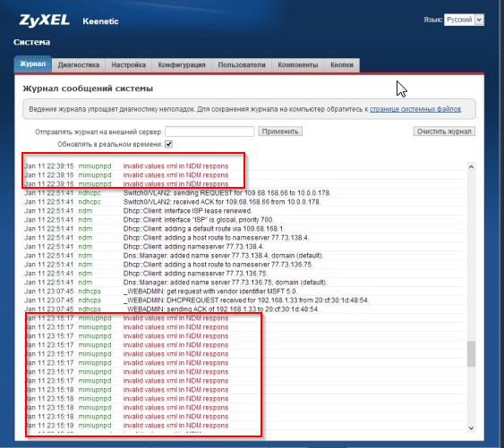This screenshot has height=448, width=504.
Task: Follow the странице системных файлов link
Action: coord(415,109)
